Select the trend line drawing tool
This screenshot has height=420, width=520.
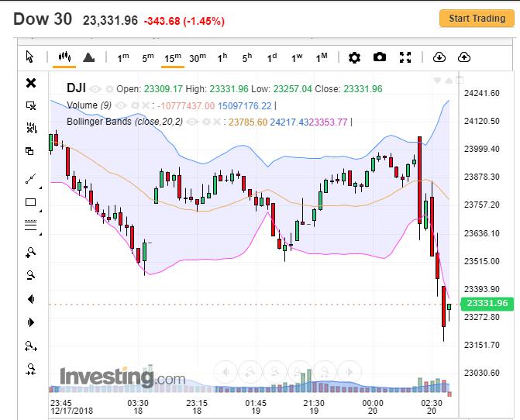tap(31, 179)
